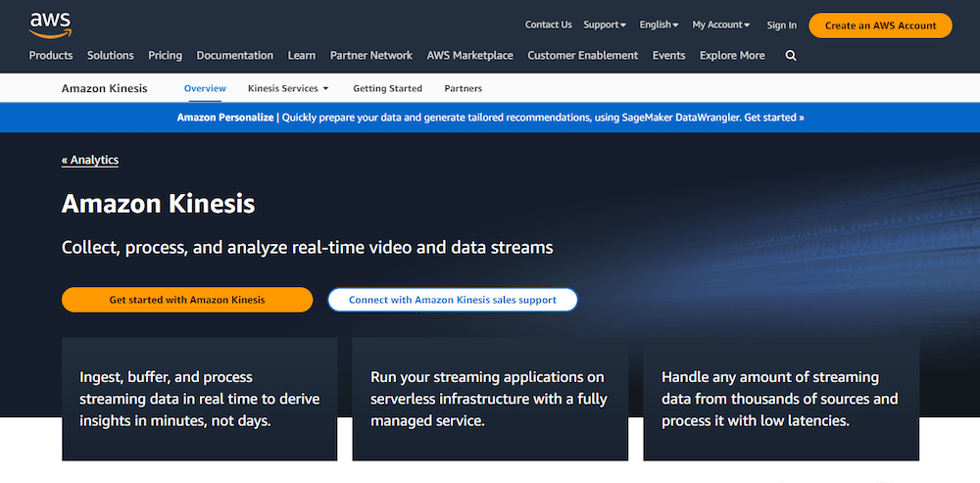The width and height of the screenshot is (980, 483).
Task: Open the Solutions menu
Action: pos(110,56)
